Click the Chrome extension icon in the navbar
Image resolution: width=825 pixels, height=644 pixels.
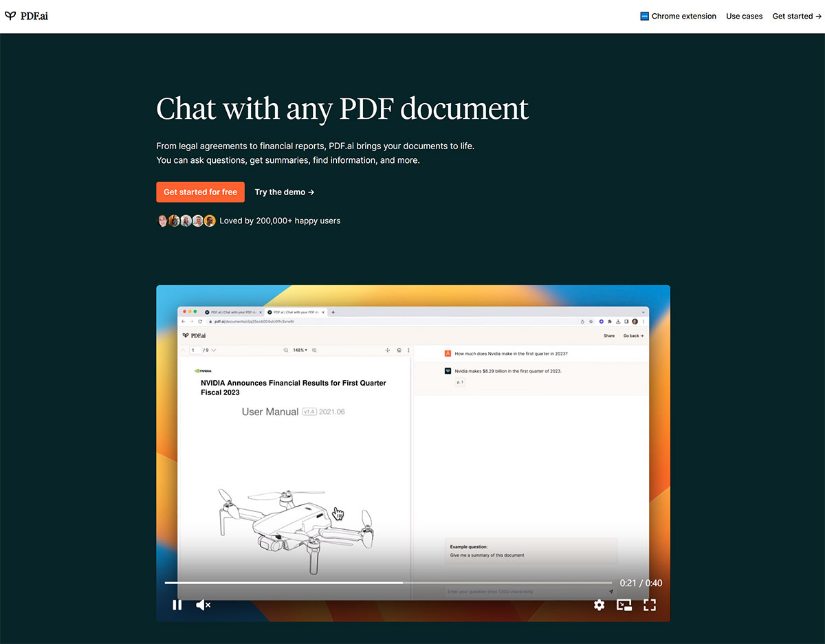[644, 15]
